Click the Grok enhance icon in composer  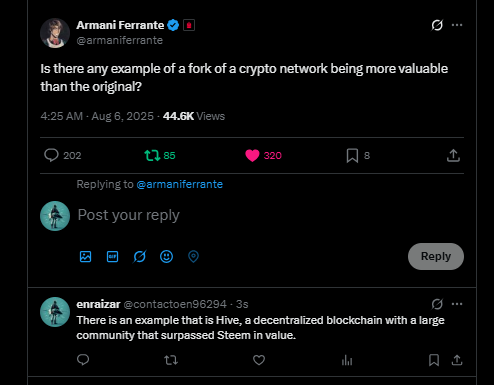coord(139,256)
